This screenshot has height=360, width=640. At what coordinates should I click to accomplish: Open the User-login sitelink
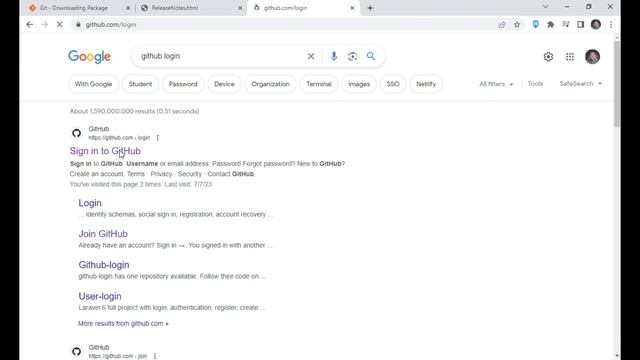point(100,296)
